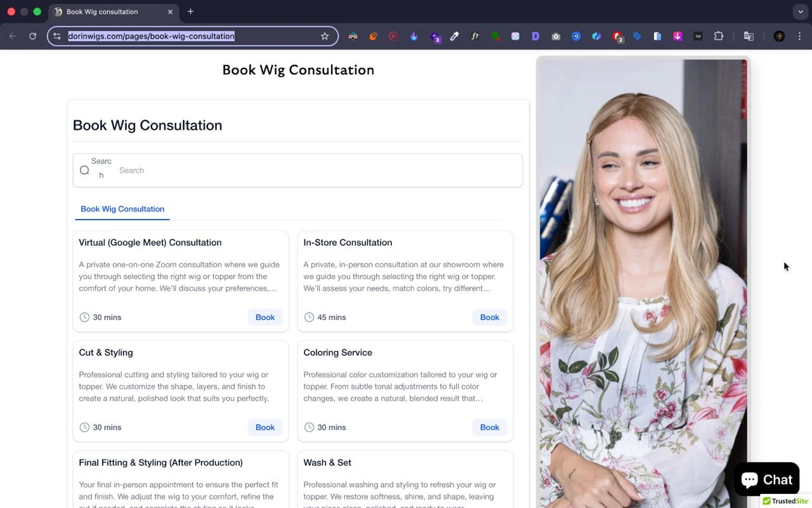The height and width of the screenshot is (508, 812).
Task: Click the 30 mins label under Cut & Styling
Action: [107, 427]
